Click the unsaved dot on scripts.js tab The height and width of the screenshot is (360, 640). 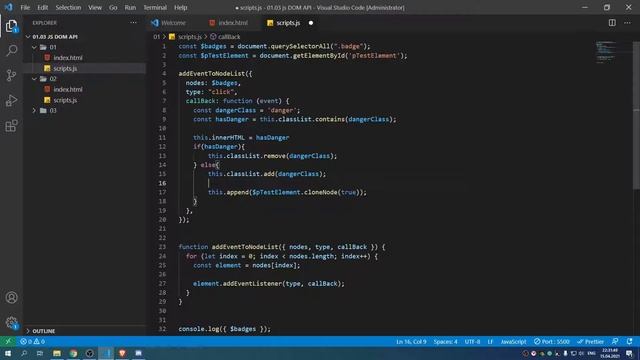coord(311,23)
